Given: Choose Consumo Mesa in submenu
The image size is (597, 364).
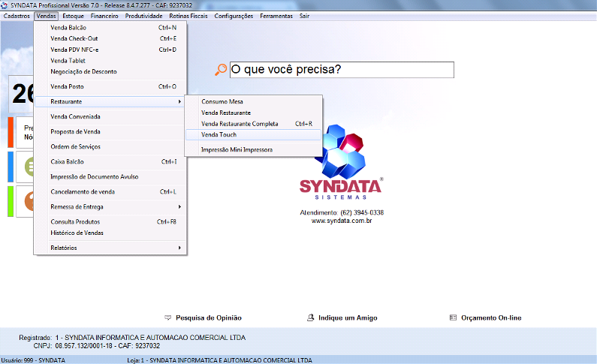Looking at the screenshot, I should pyautogui.click(x=254, y=101).
